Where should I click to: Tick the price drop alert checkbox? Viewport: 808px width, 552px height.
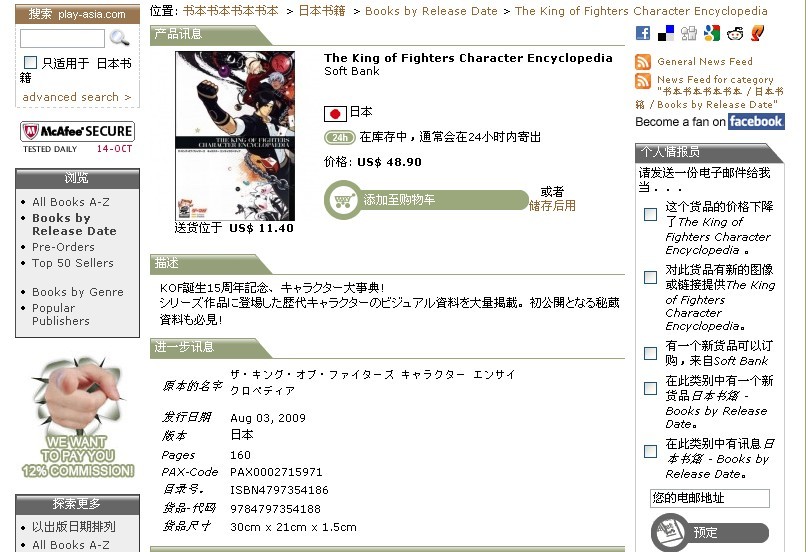(650, 214)
